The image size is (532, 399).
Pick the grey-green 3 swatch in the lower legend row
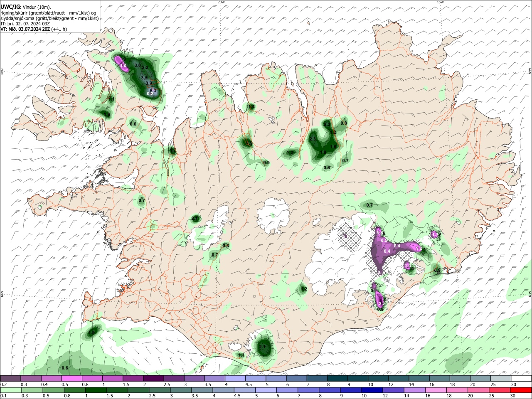coord(180,389)
